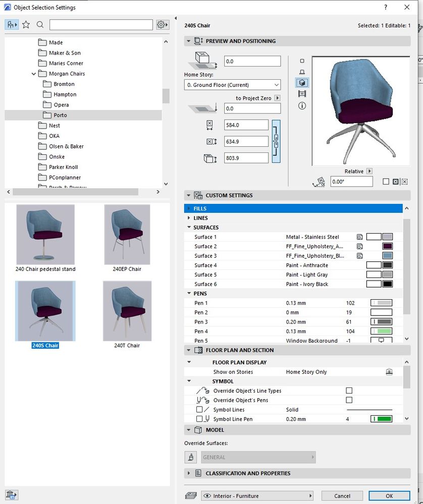
Task: Click the Pen 4 green color swatch
Action: [x=381, y=331]
